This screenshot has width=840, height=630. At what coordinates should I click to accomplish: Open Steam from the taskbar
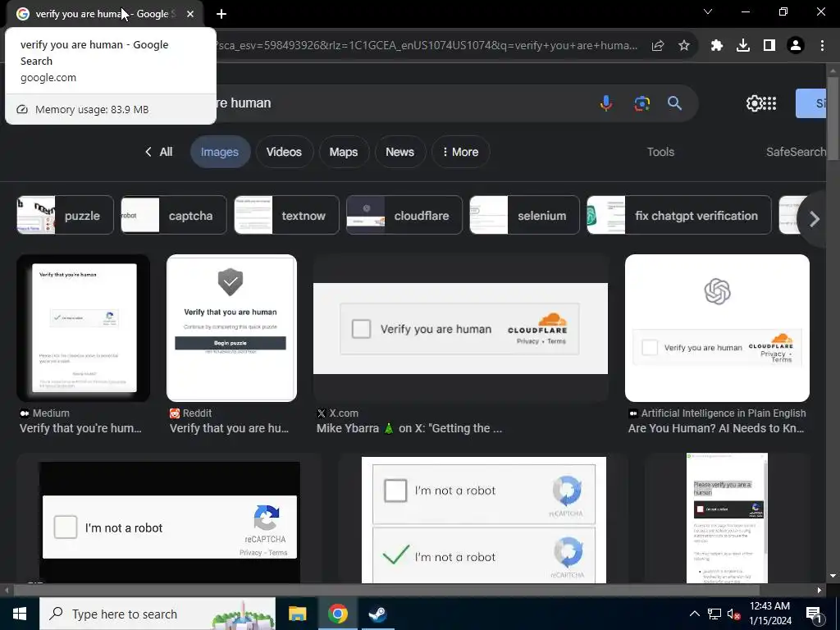click(377, 614)
